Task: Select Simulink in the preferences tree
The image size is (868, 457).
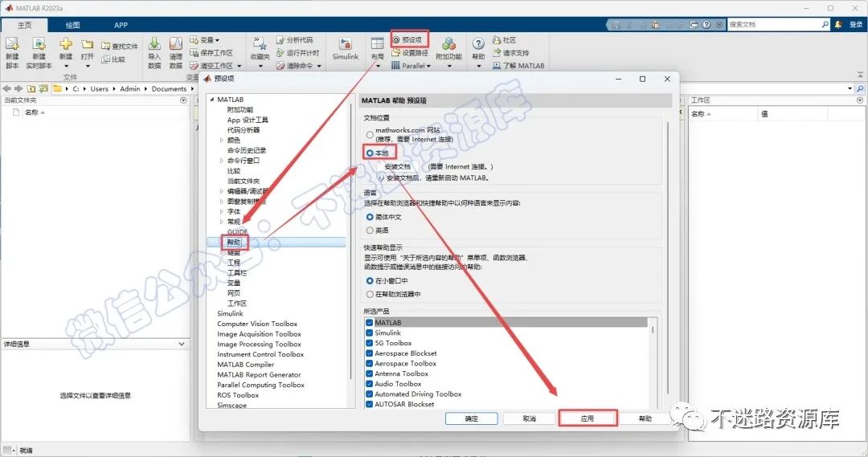Action: point(230,313)
